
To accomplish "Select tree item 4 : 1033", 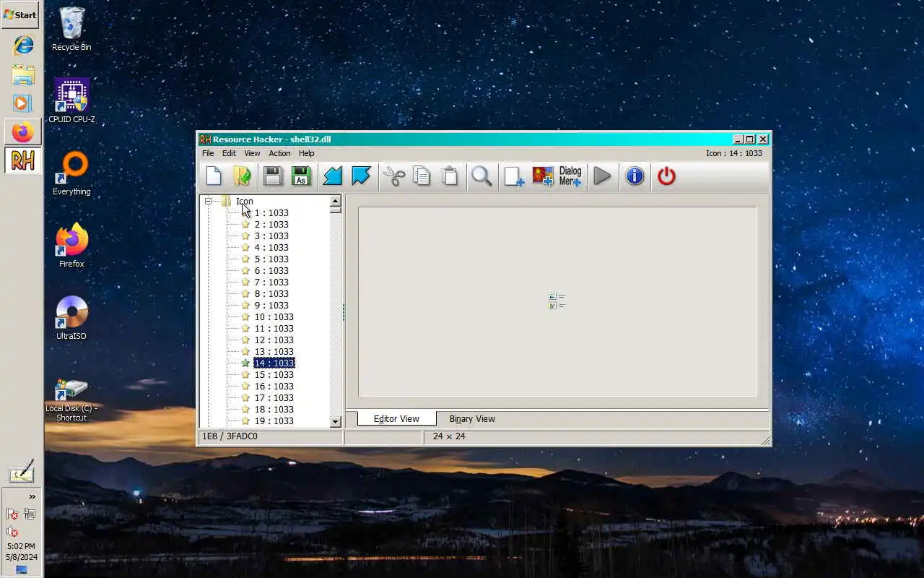I will coord(271,248).
